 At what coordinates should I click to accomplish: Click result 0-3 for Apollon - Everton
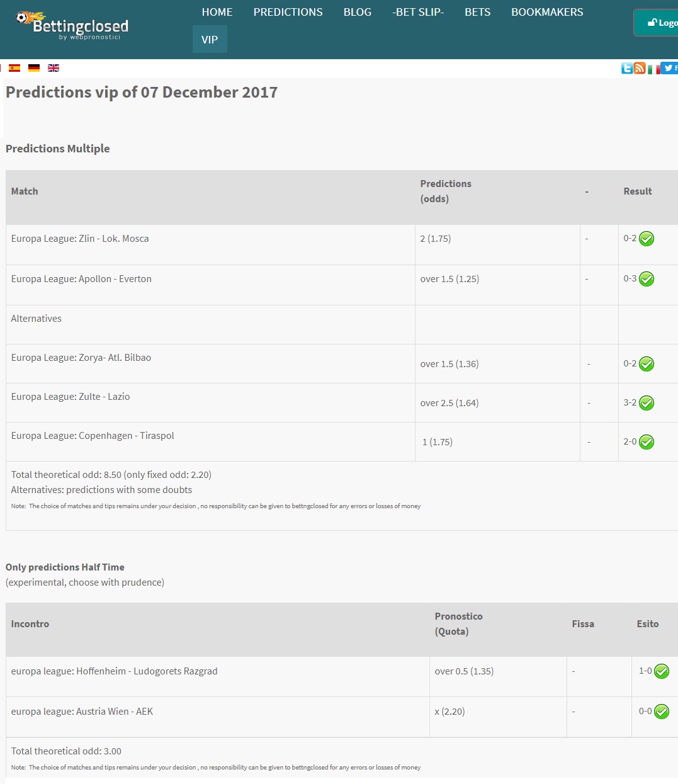pos(630,278)
